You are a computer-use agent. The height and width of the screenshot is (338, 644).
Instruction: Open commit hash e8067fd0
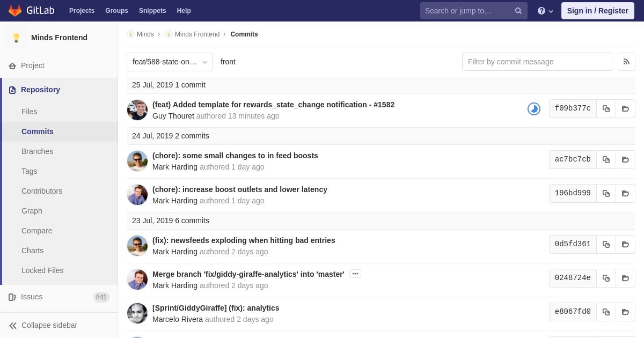[x=573, y=312]
